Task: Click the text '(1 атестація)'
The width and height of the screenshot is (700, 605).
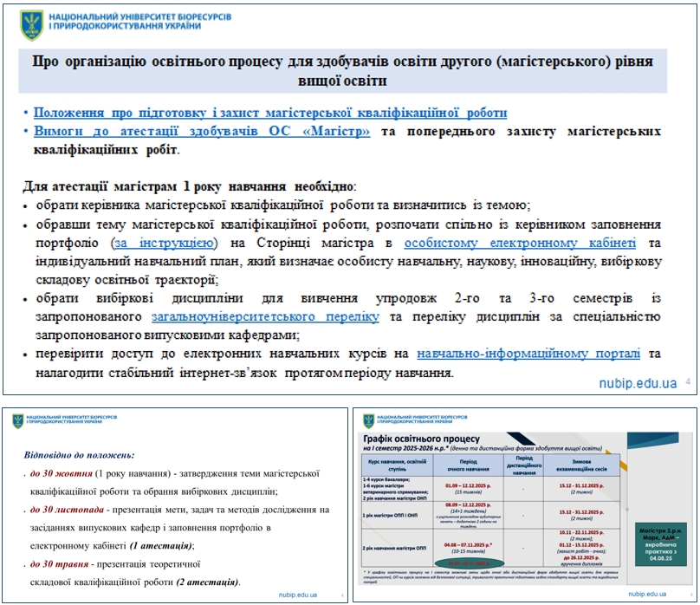Action: 162,545
